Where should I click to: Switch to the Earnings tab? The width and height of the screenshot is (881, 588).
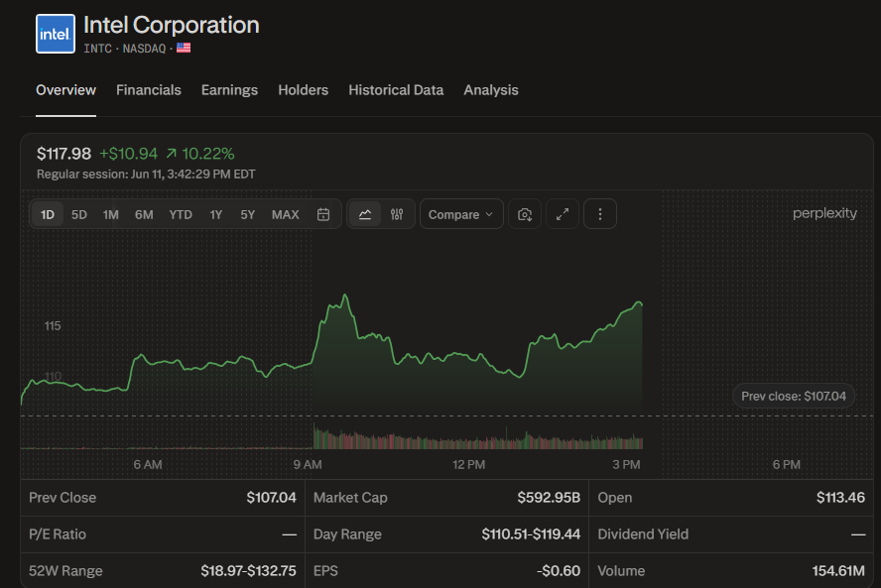pyautogui.click(x=229, y=90)
